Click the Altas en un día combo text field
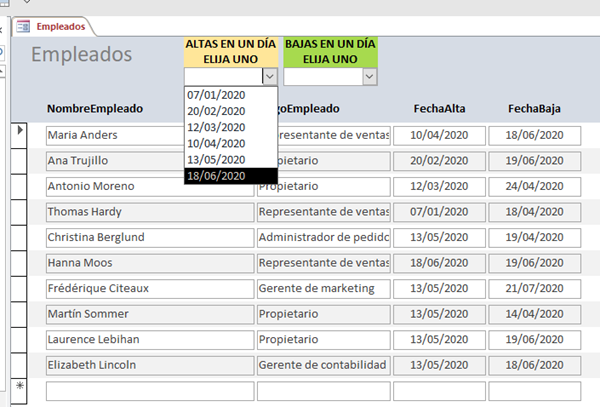The image size is (600, 407). 223,77
